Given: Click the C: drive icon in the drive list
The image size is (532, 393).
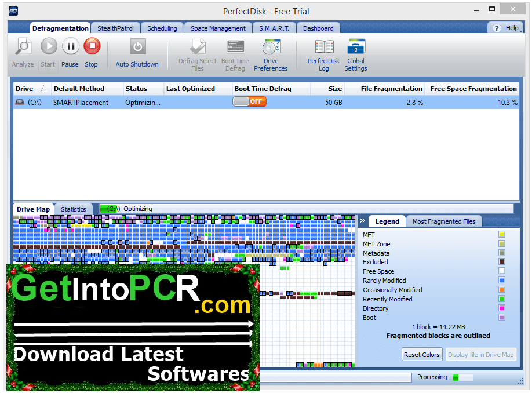Looking at the screenshot, I should pos(20,102).
